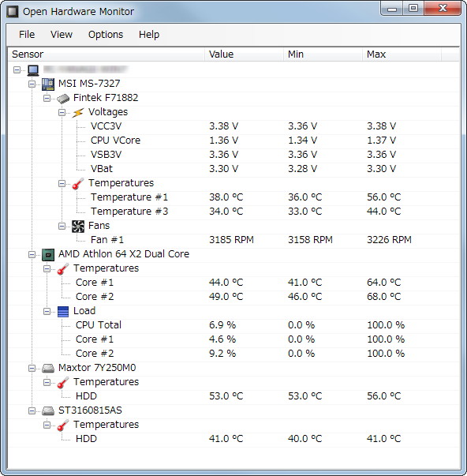Image resolution: width=467 pixels, height=476 pixels.
Task: Click the 68.0 °C max value
Action: tap(384, 297)
